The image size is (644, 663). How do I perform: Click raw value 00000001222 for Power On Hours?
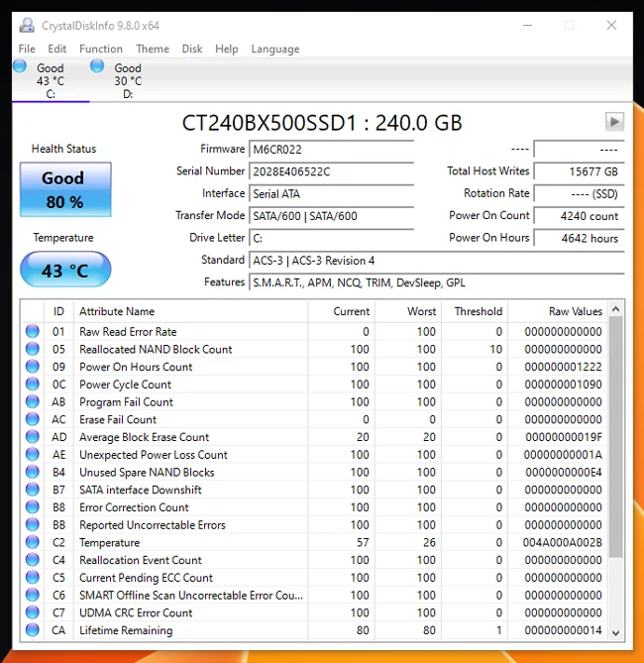coord(563,367)
